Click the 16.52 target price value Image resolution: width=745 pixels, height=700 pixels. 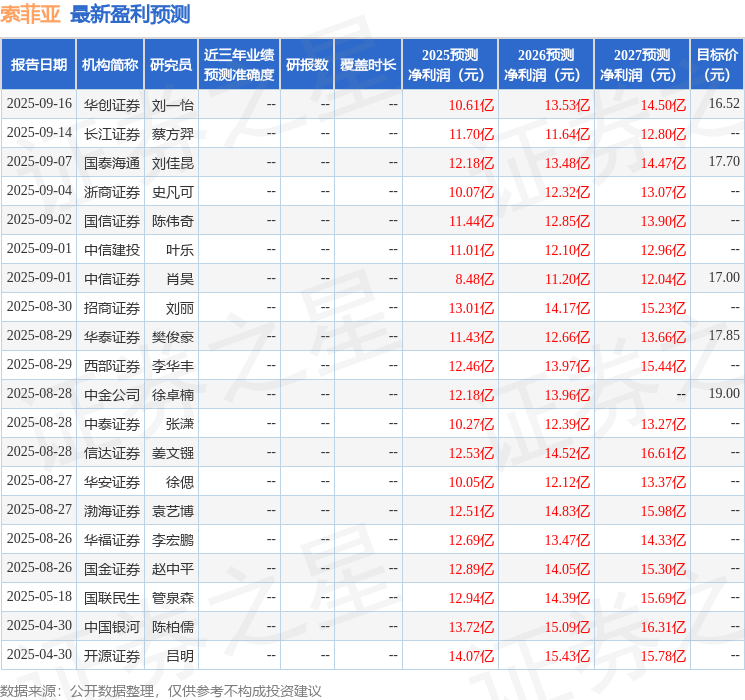click(724, 104)
